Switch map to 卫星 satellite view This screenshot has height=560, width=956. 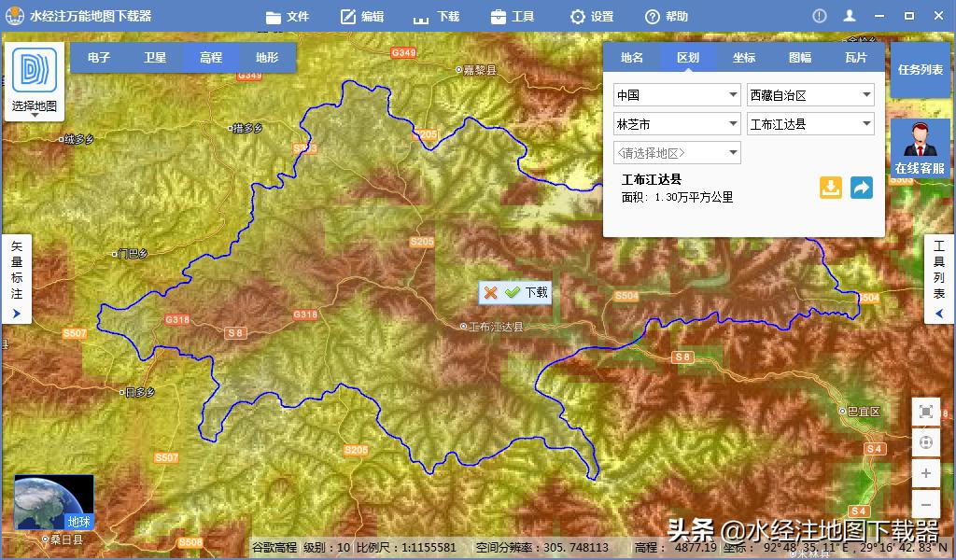coord(154,57)
